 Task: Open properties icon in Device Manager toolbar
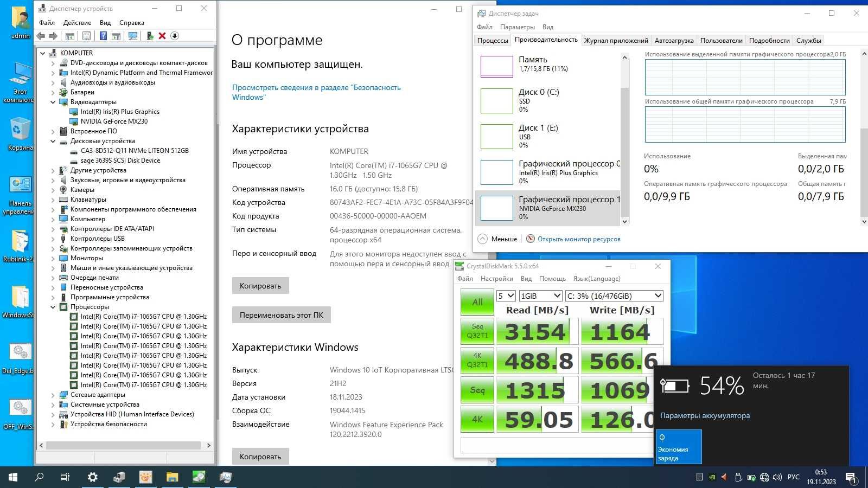(86, 36)
